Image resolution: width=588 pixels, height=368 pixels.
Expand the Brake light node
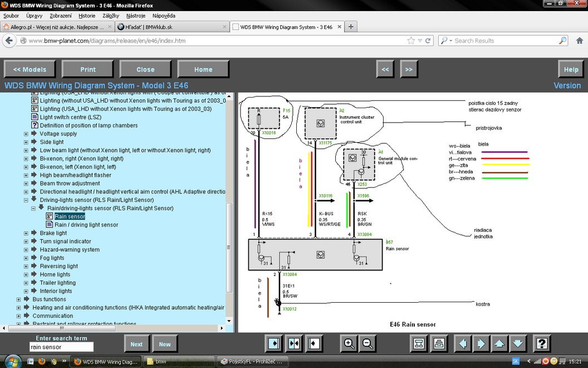(26, 233)
